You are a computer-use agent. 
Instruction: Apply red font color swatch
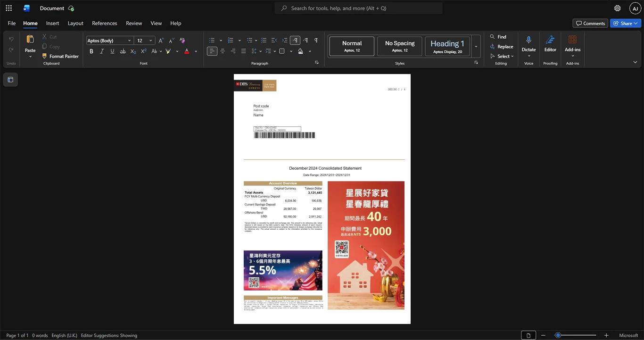187,51
